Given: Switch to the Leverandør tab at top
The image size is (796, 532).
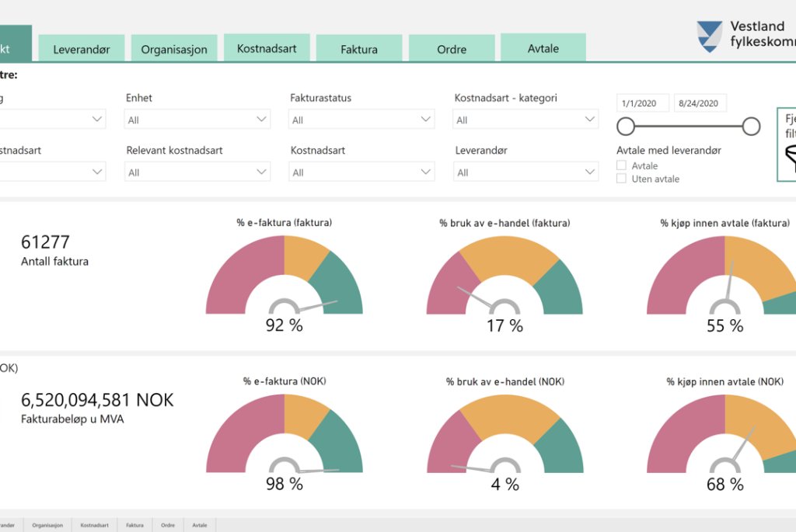Looking at the screenshot, I should (82, 49).
